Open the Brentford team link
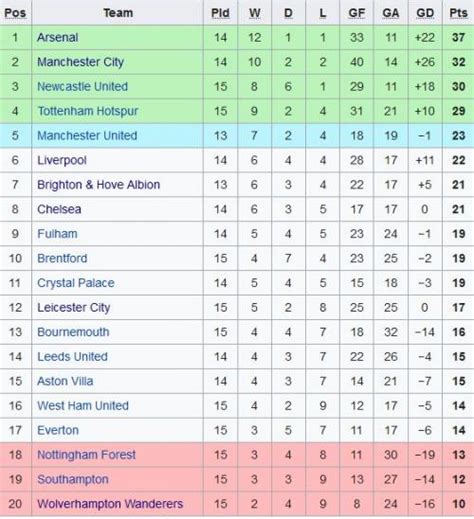474x519 pixels. pos(62,258)
